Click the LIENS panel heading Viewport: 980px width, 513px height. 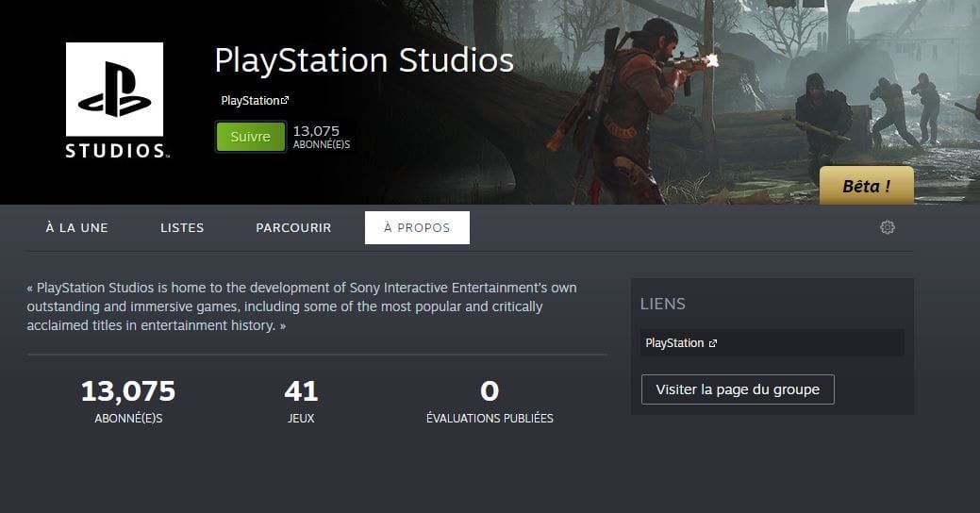coord(662,305)
